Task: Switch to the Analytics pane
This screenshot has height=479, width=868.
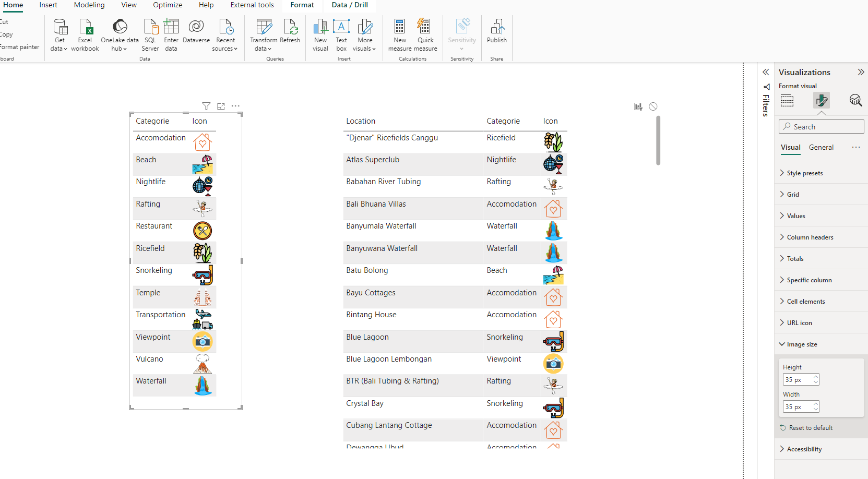Action: (855, 100)
